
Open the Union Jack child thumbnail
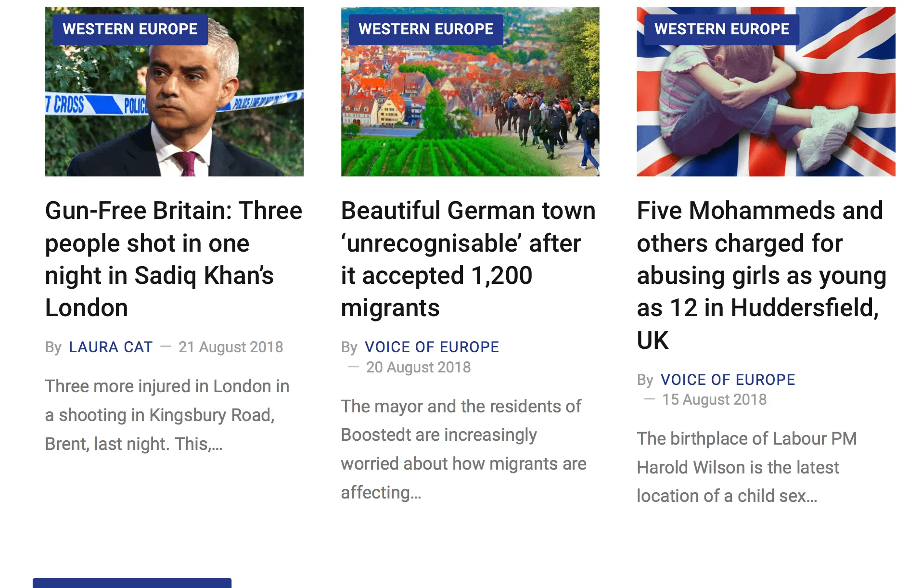766,111
